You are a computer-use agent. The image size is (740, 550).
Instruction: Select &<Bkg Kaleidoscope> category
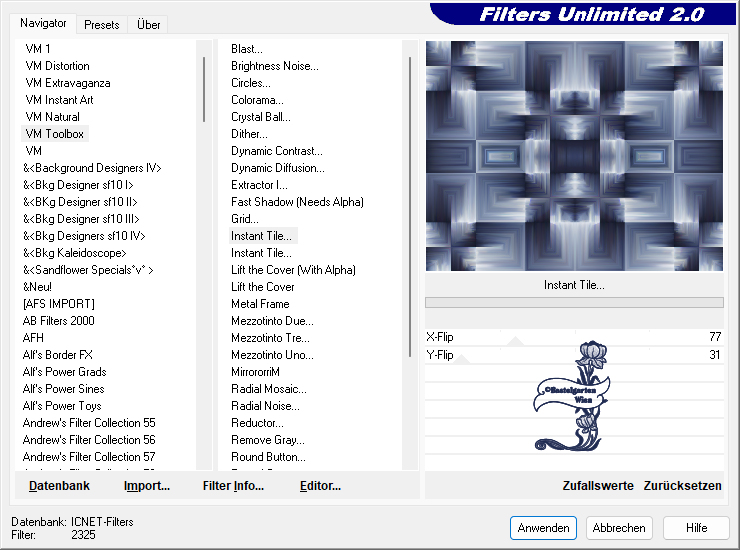click(75, 253)
